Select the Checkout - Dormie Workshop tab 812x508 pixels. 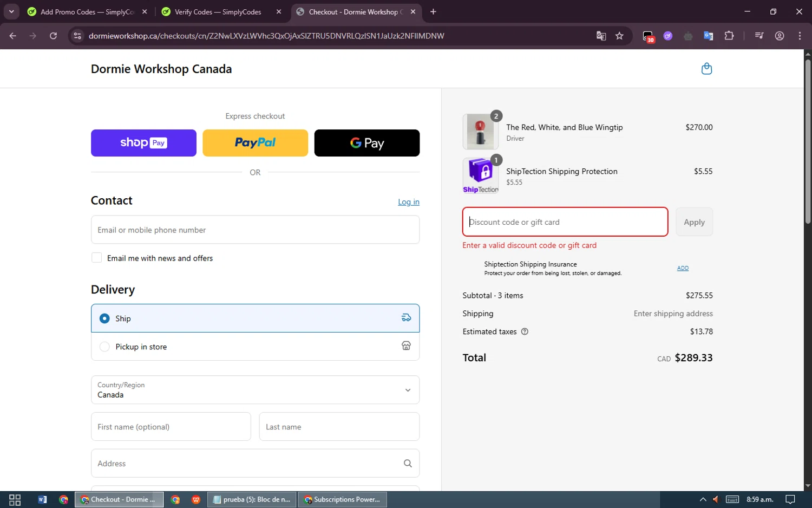click(x=356, y=12)
